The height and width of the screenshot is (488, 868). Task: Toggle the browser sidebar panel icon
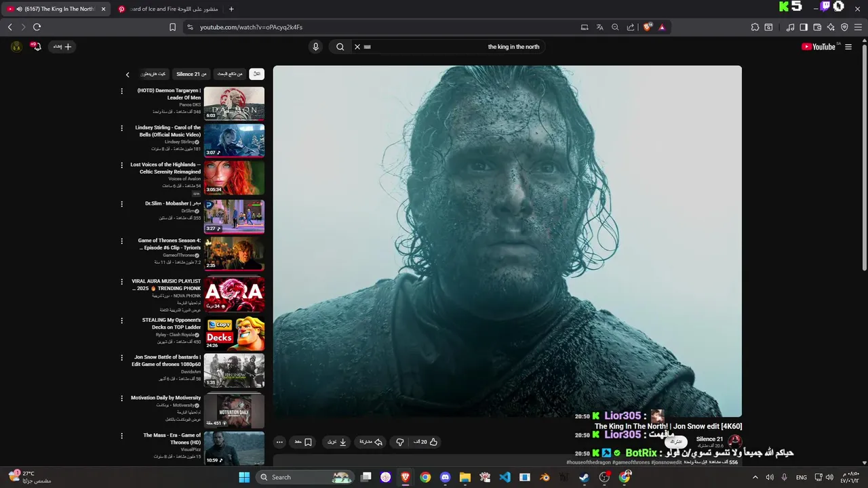[804, 27]
